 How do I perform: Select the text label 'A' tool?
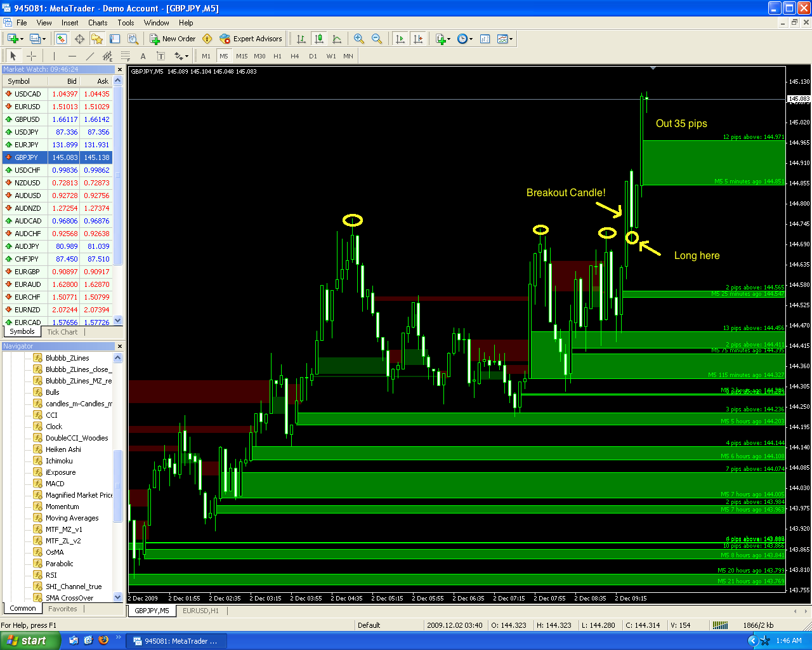click(143, 56)
